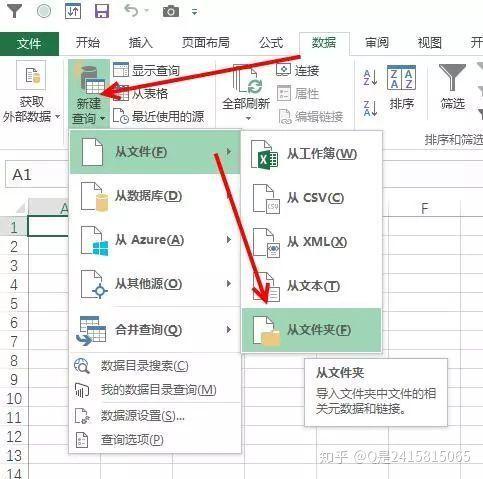Click 编辑链接 in the ribbon
The image size is (483, 479).
(x=310, y=117)
